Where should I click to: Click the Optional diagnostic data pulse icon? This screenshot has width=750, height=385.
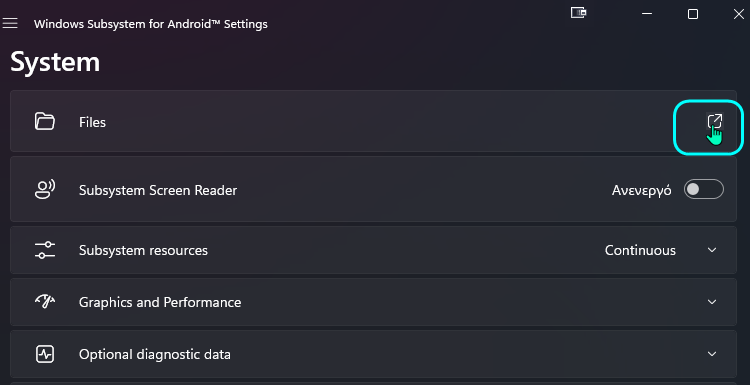coord(45,354)
